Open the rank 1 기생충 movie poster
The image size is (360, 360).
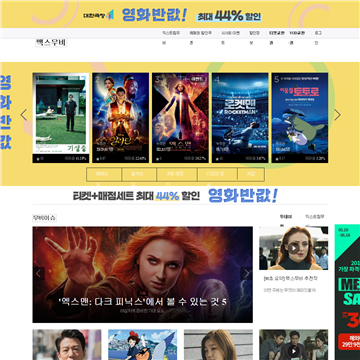point(61,118)
